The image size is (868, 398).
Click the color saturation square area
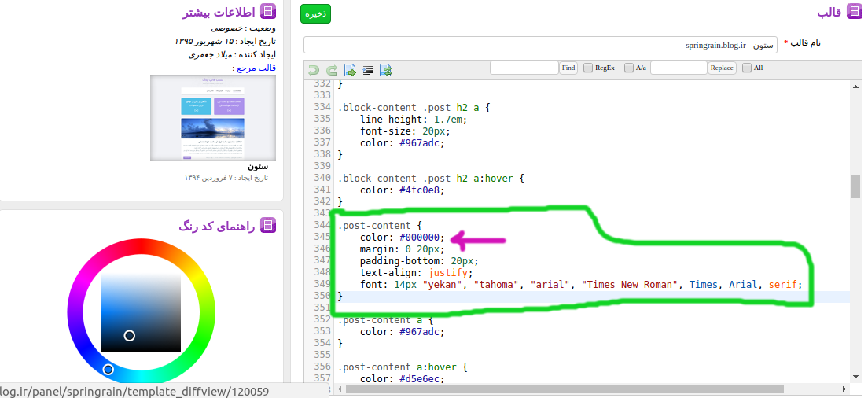[142, 311]
